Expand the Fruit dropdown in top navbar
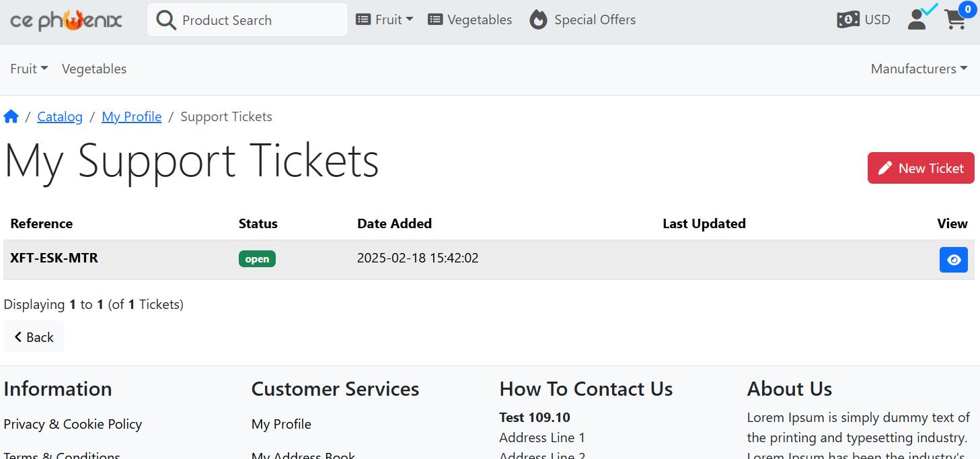The width and height of the screenshot is (980, 459). [x=385, y=20]
